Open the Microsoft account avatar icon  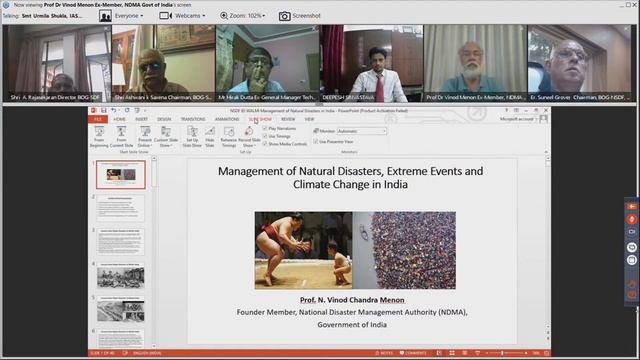click(544, 119)
